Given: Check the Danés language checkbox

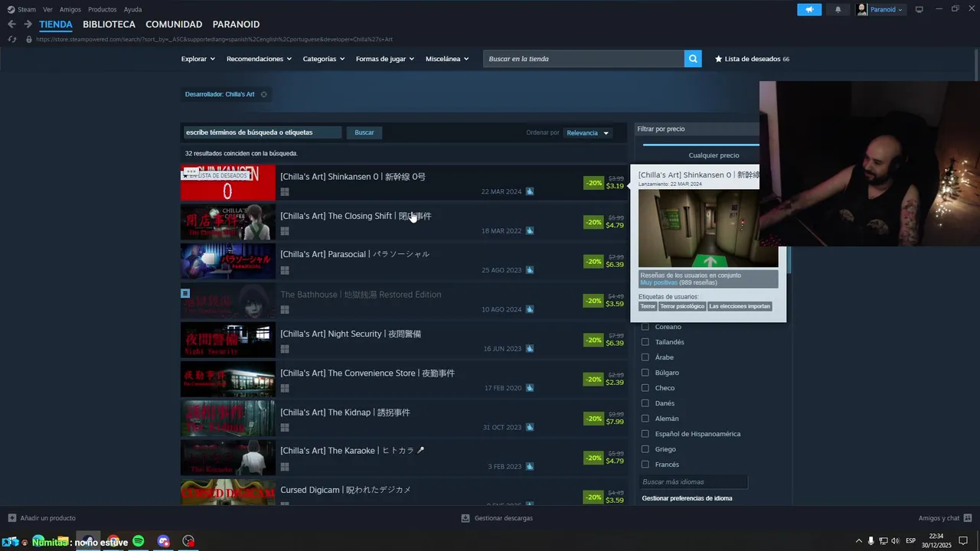Looking at the screenshot, I should (645, 403).
